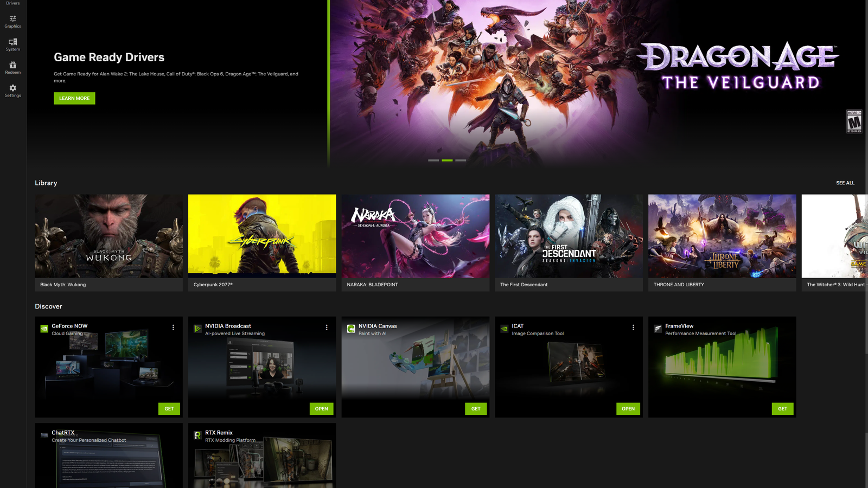Open the GeForce NOW options menu

point(174,327)
